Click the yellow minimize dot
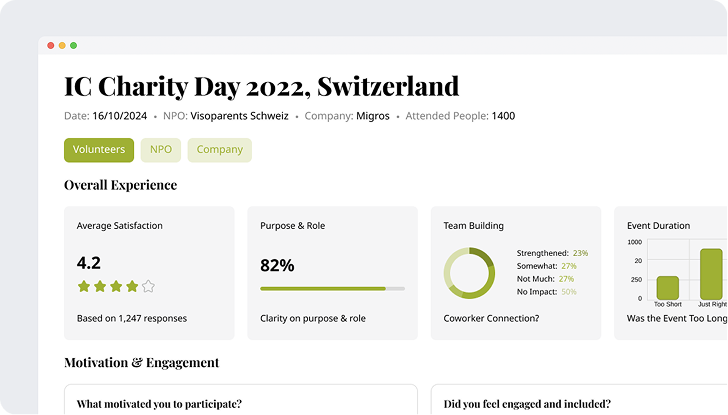728x415 pixels. pyautogui.click(x=62, y=45)
